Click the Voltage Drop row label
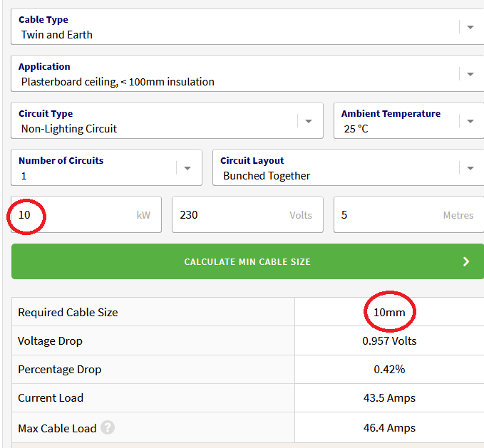The width and height of the screenshot is (484, 448). coord(50,341)
